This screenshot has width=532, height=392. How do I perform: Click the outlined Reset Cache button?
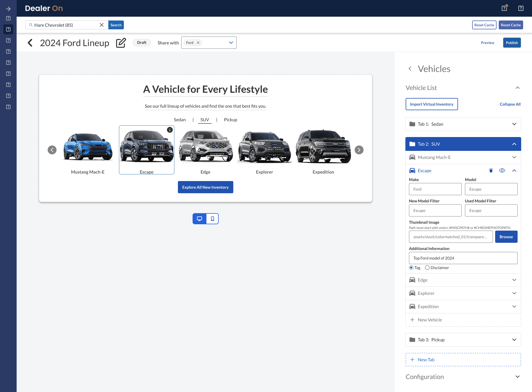click(x=484, y=25)
